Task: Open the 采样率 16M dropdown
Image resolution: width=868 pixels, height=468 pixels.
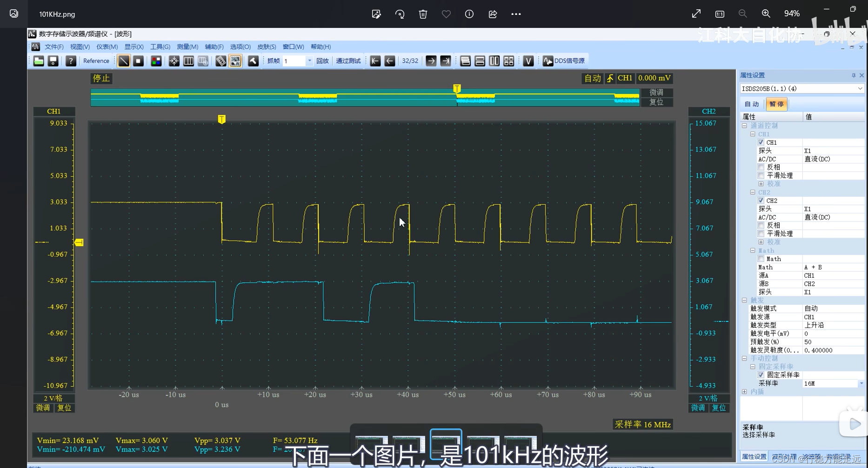Action: point(861,383)
